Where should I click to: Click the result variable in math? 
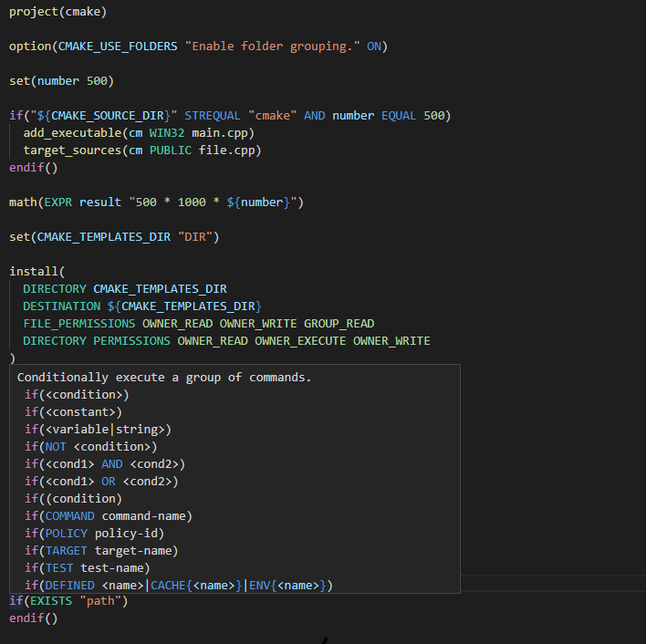100,203
